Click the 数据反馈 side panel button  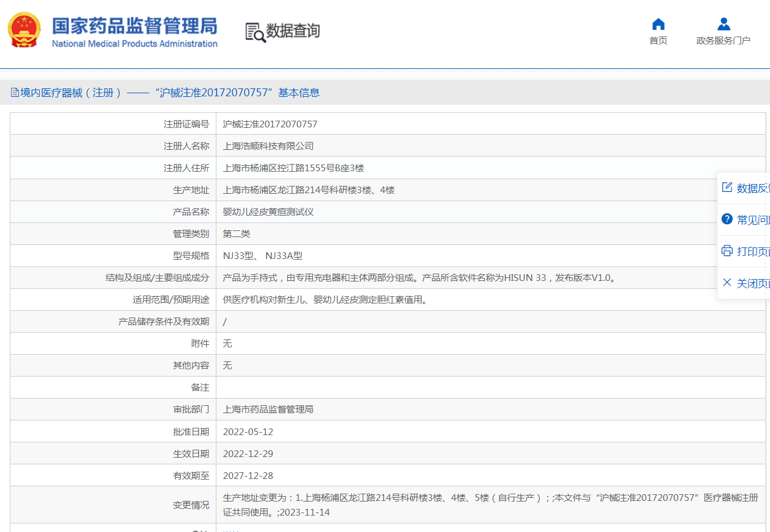(744, 188)
